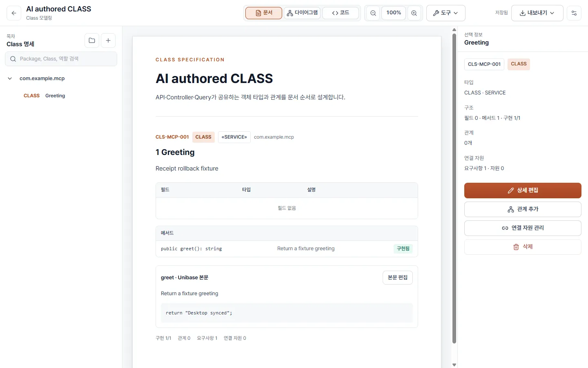Click the document vertical scrollbar
Screen dimensions: 588x368
tap(454, 188)
